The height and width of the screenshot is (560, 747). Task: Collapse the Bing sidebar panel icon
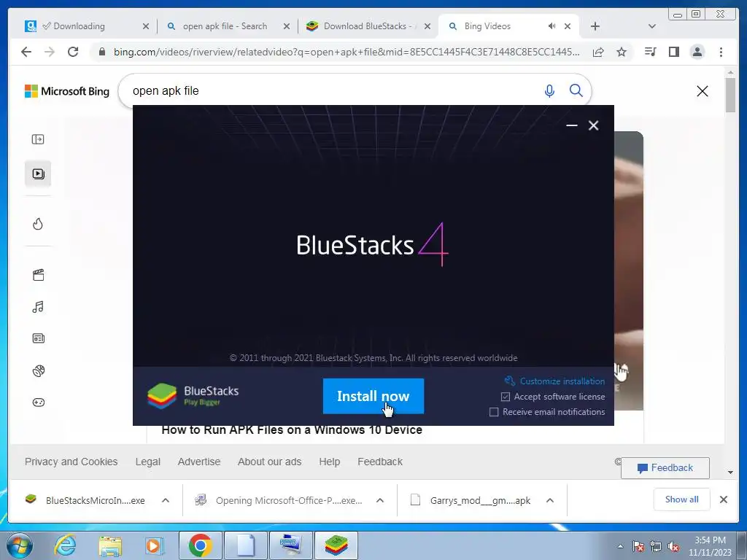pyautogui.click(x=38, y=139)
